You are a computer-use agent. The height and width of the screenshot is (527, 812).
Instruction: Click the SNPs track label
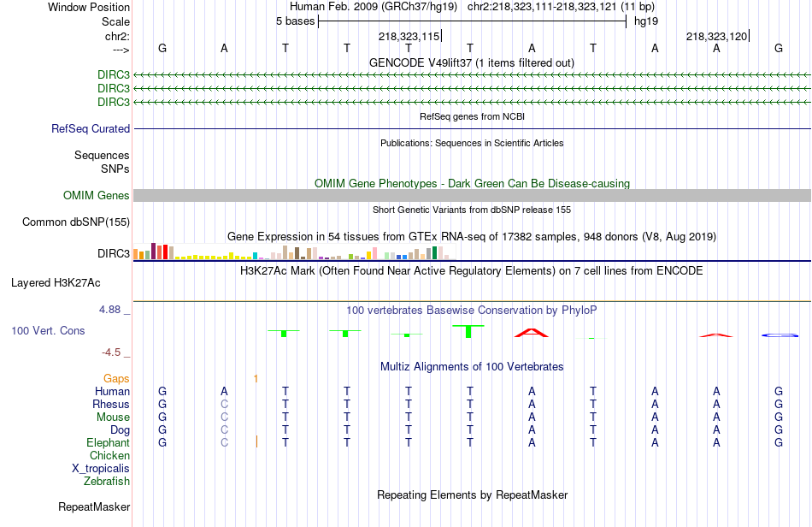(x=115, y=169)
